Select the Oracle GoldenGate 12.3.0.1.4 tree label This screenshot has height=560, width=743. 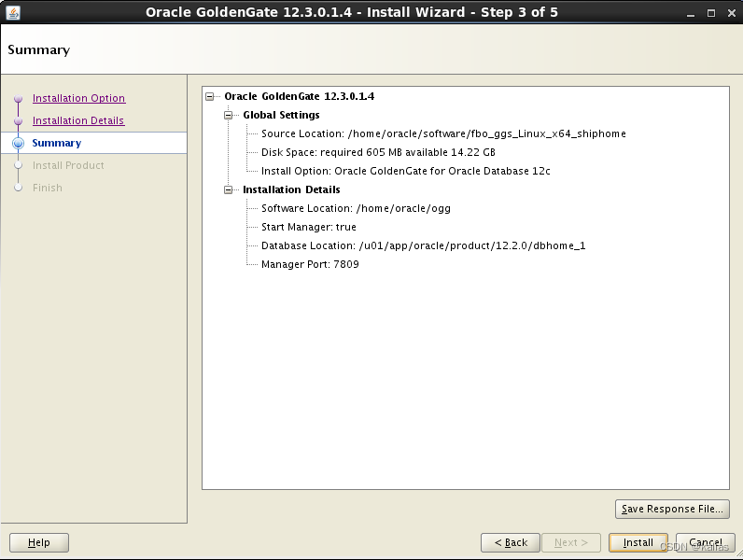[299, 96]
